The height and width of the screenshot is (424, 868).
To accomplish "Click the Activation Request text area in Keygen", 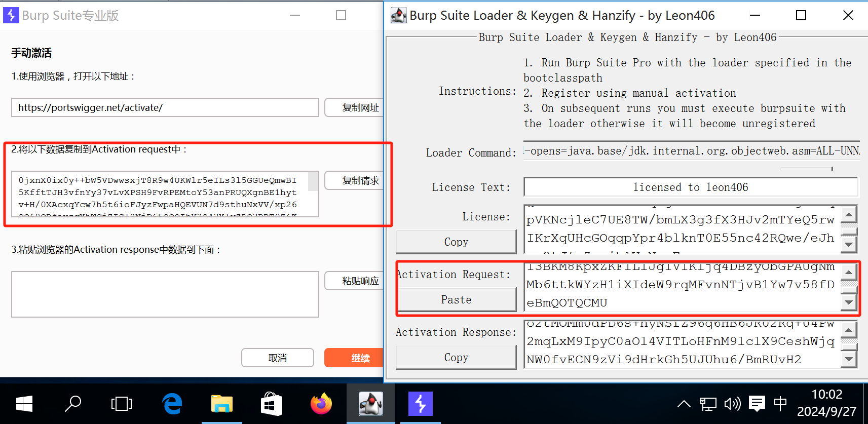I will pos(682,287).
